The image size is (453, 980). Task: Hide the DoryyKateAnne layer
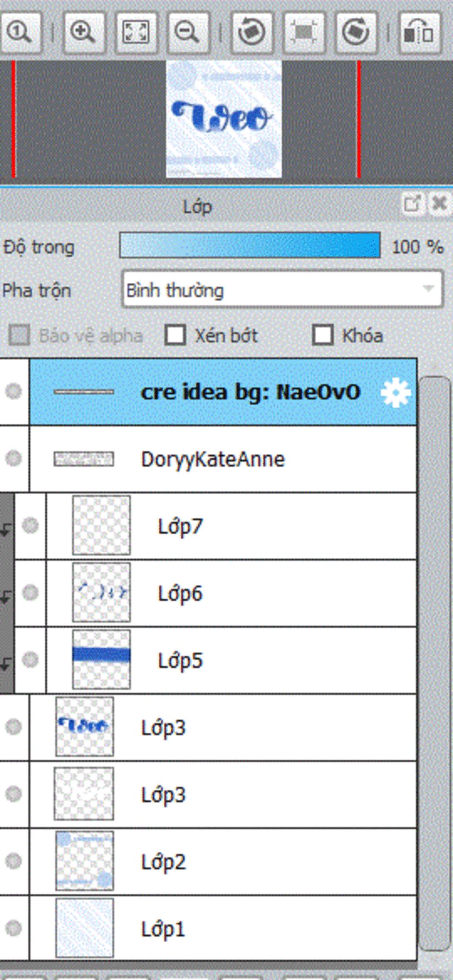(13, 458)
